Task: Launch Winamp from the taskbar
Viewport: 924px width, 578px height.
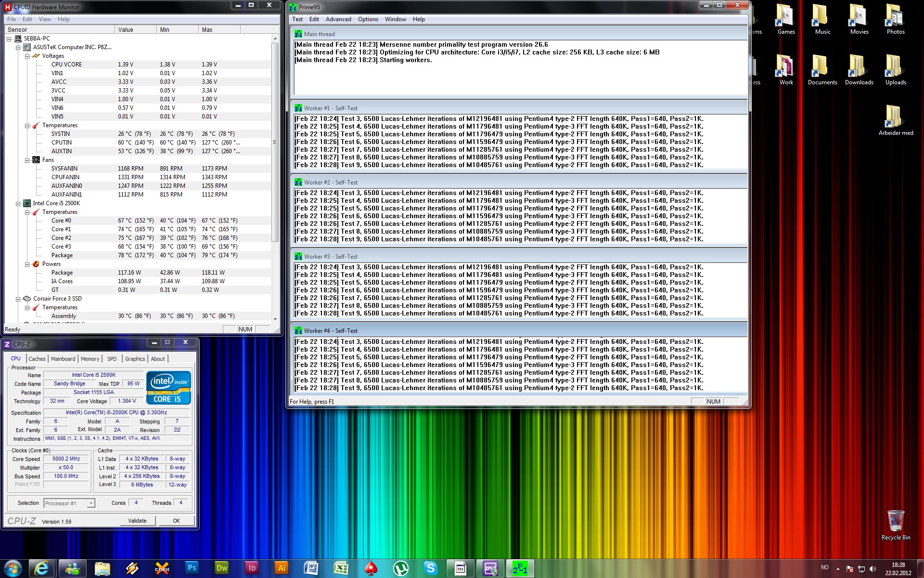Action: tap(132, 568)
